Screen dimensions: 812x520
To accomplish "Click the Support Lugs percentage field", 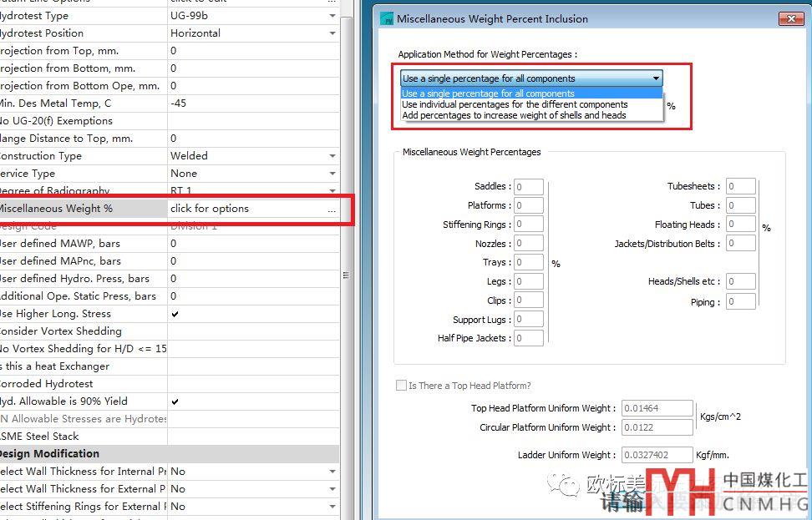I will (529, 320).
